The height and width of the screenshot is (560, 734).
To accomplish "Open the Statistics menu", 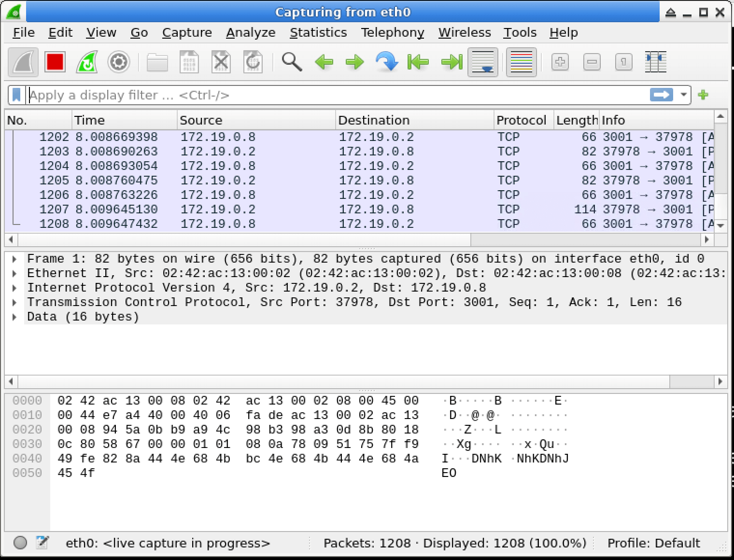I will 318,32.
